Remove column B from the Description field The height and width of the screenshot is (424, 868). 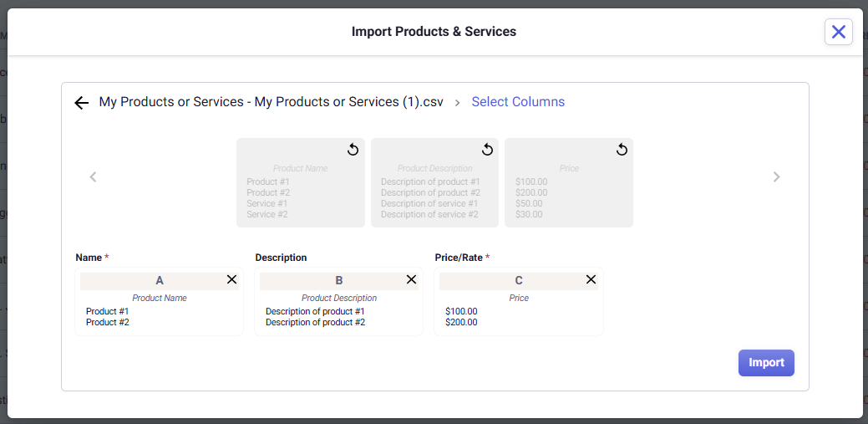coord(411,279)
